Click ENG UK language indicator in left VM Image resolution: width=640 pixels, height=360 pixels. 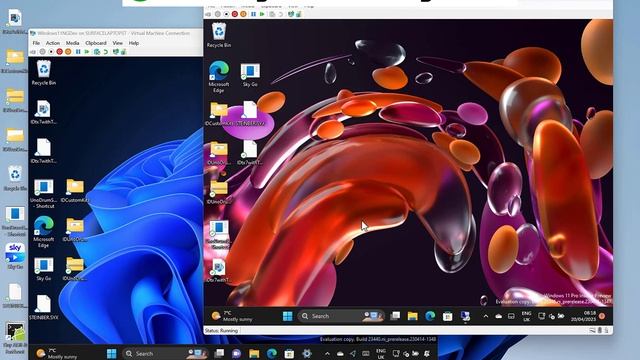coord(380,353)
